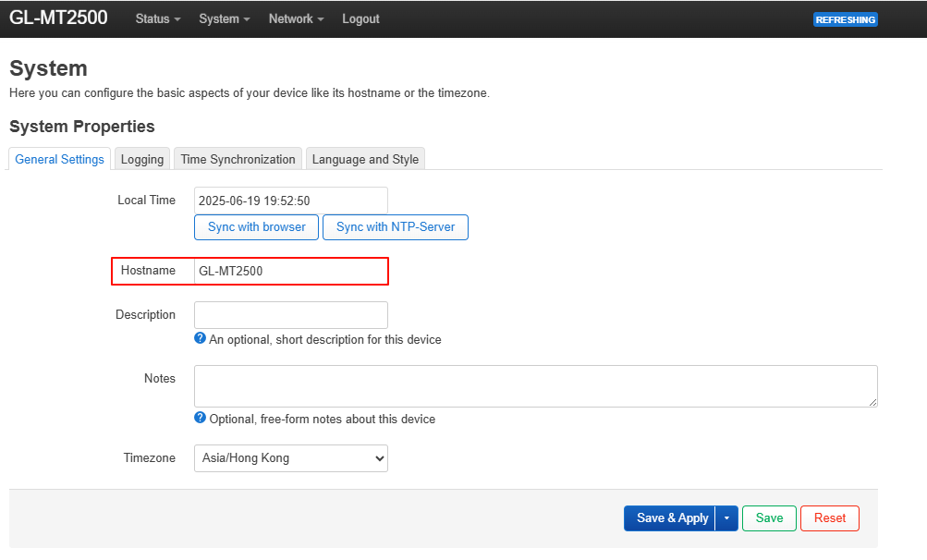Viewport: 927px width, 560px height.
Task: Click the green Save button
Action: 769,518
